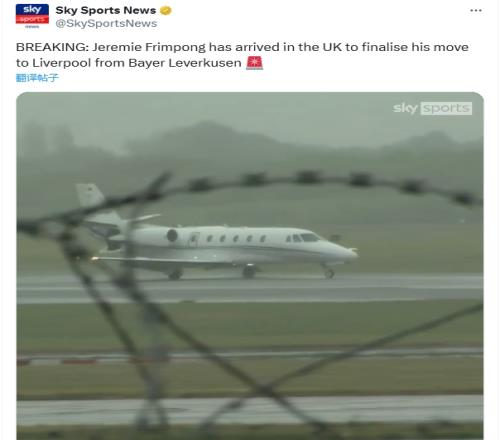Open the Sky Sports News display name

pyautogui.click(x=106, y=10)
